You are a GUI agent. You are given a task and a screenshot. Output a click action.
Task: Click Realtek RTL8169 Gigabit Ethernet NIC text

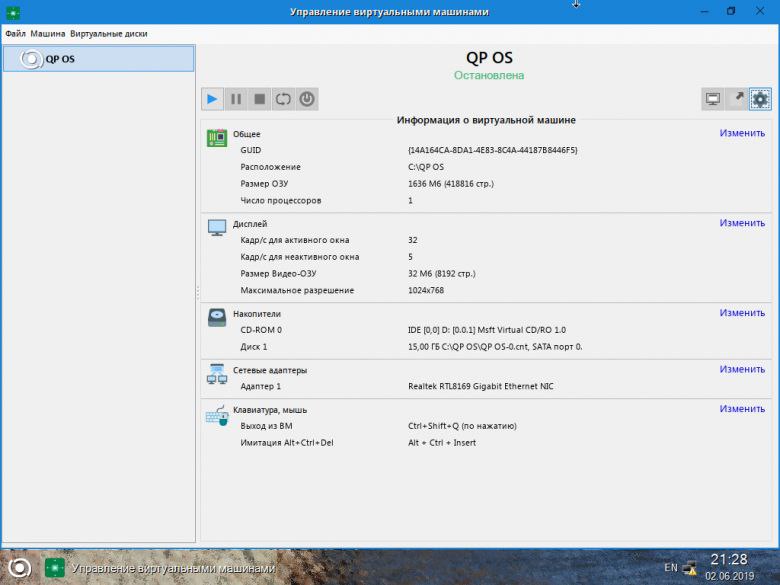tap(481, 387)
